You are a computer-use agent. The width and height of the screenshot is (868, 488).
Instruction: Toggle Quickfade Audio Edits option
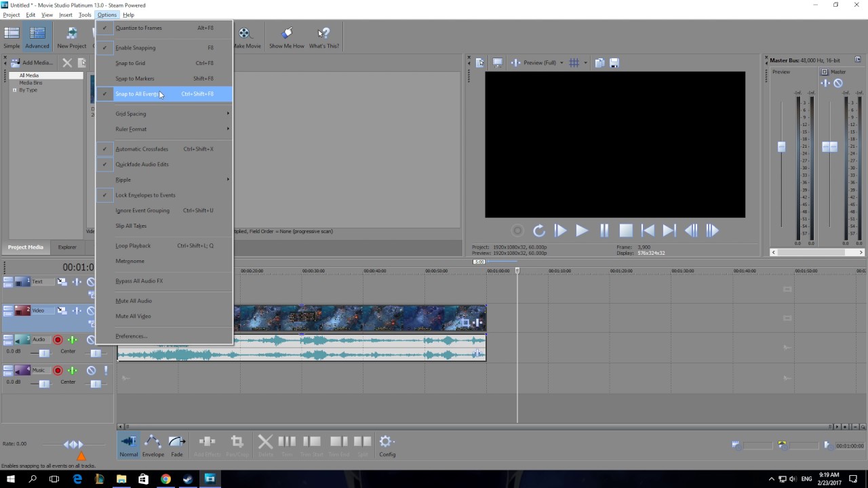[164, 164]
